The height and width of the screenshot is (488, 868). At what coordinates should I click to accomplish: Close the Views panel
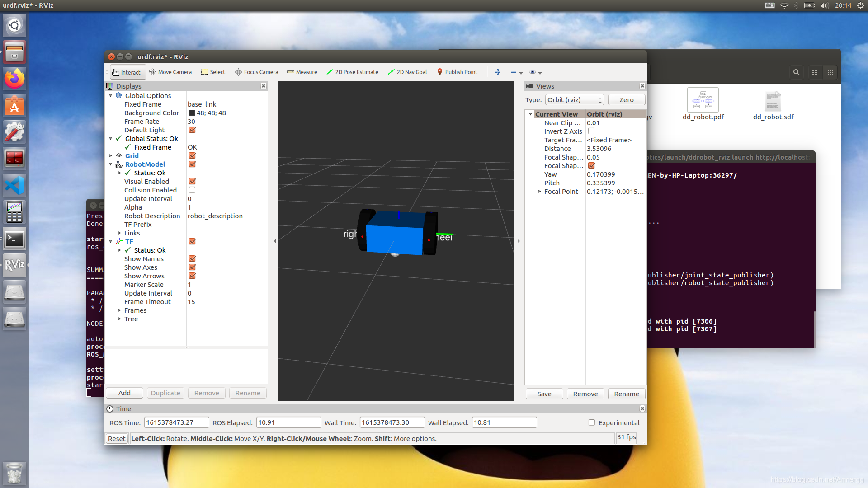(642, 86)
